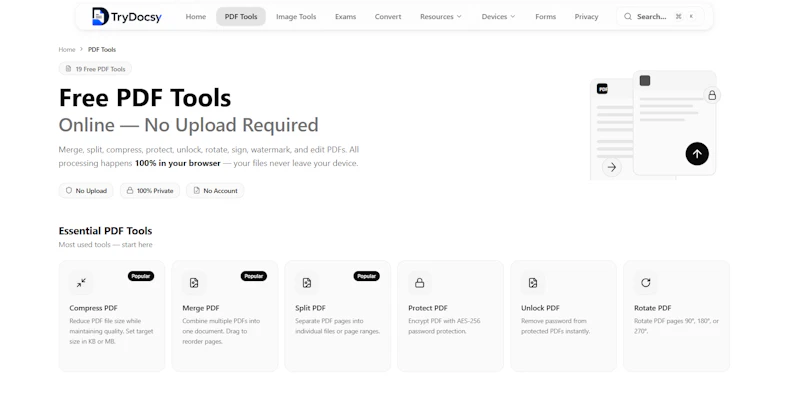
Task: Expand the Resources dropdown
Action: click(x=441, y=17)
